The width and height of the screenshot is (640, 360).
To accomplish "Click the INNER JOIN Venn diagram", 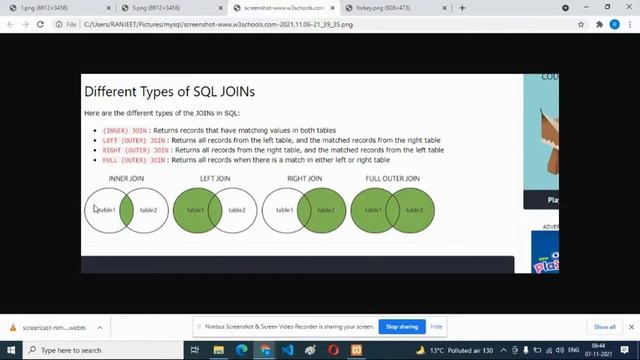I will coord(127,210).
